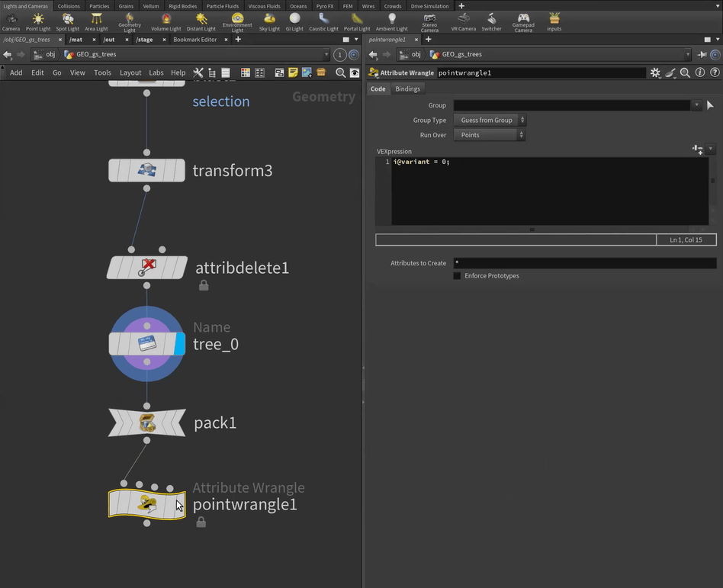Toggle pin on the parameter pane
This screenshot has height=588, width=723.
(702, 55)
